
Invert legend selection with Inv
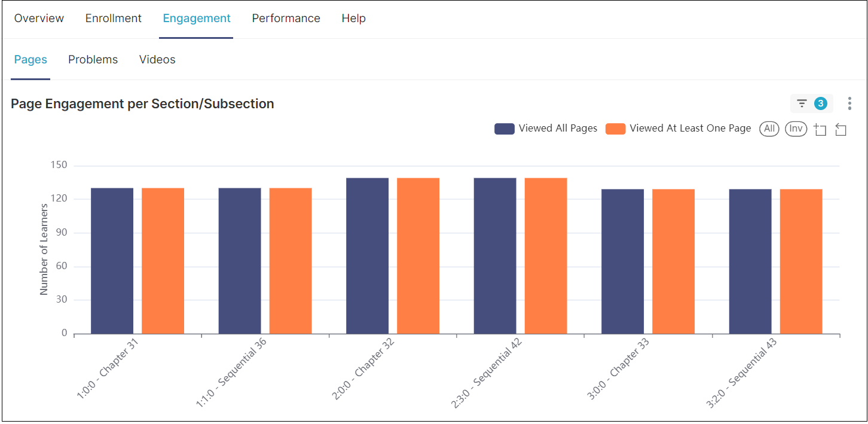(796, 129)
